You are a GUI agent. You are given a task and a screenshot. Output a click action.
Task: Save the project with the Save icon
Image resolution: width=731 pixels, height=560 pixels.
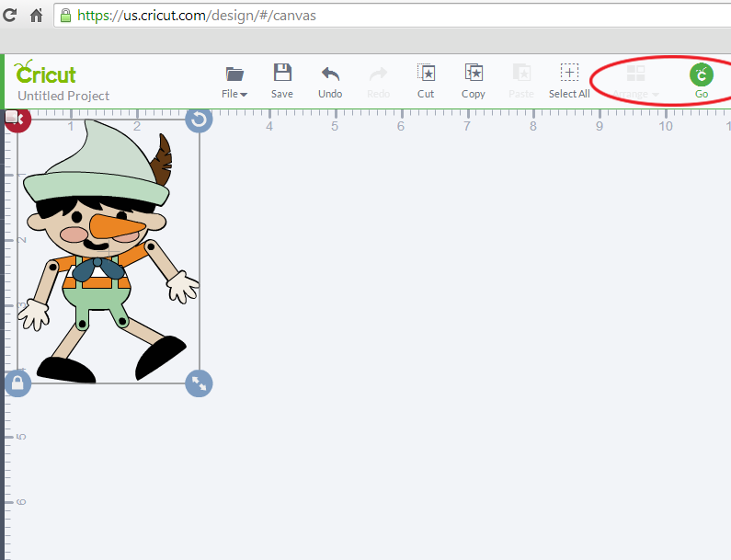[x=282, y=81]
